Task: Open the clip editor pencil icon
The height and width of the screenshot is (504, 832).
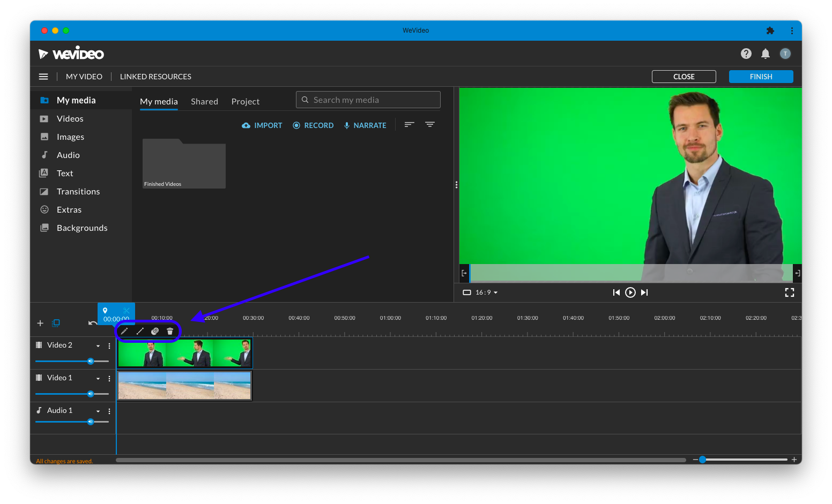Action: point(124,331)
